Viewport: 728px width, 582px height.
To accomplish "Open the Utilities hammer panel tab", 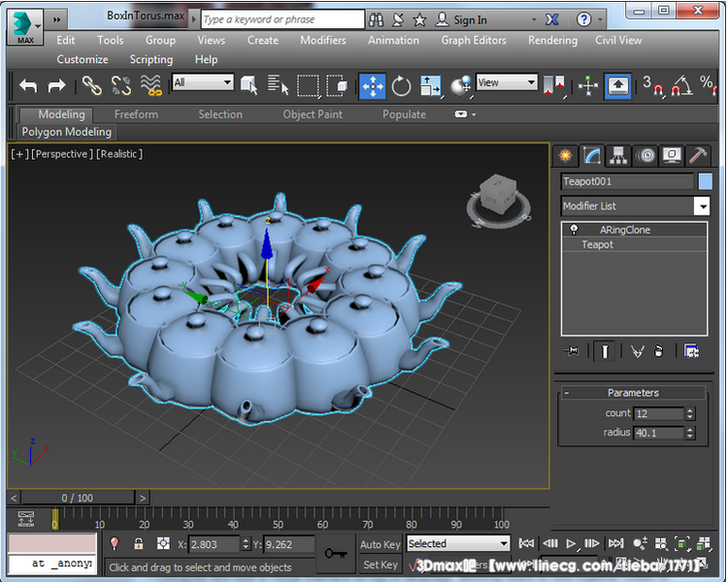I will (698, 155).
